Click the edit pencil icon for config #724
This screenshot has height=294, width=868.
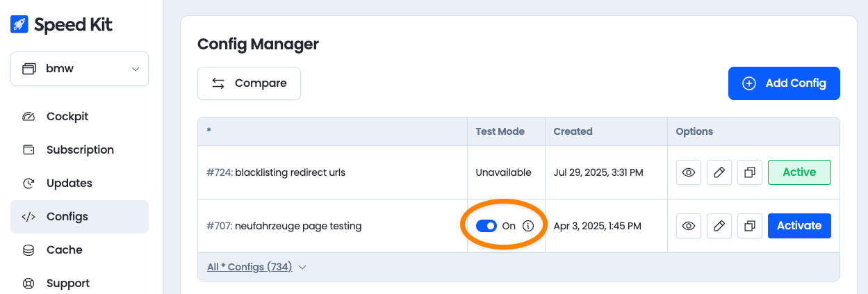click(x=719, y=172)
